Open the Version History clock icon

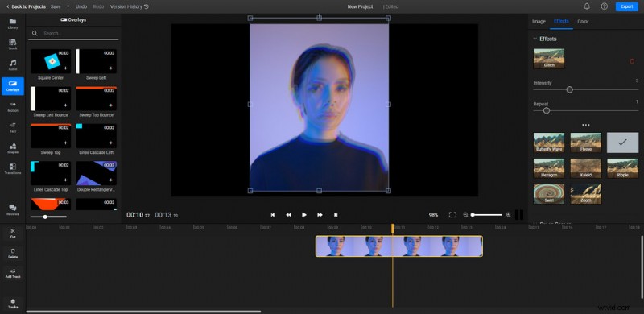(x=147, y=6)
